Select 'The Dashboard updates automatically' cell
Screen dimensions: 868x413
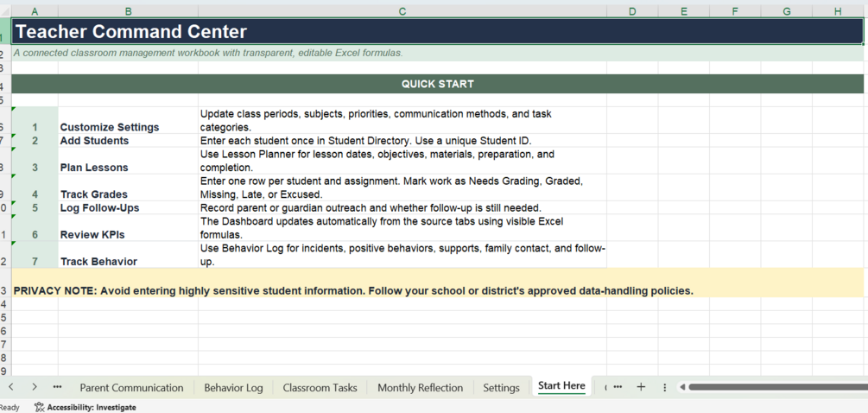[x=402, y=227]
